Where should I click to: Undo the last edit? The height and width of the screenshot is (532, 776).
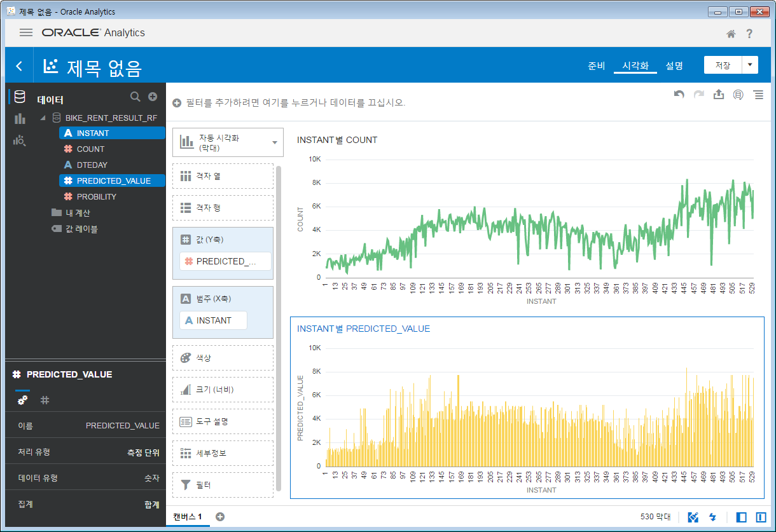[679, 95]
